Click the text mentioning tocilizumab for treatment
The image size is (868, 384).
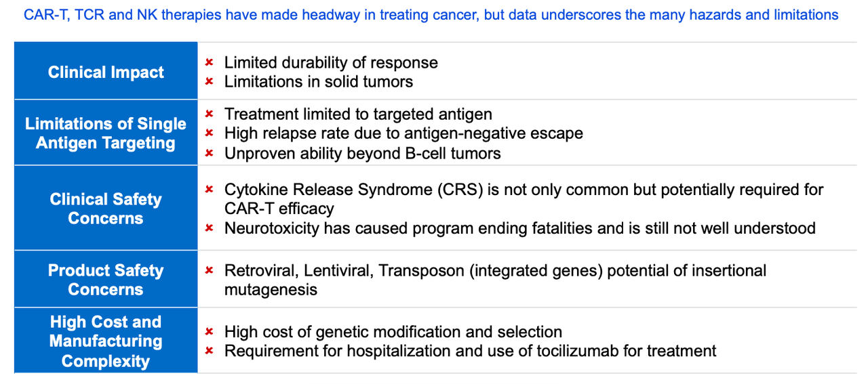coord(470,351)
